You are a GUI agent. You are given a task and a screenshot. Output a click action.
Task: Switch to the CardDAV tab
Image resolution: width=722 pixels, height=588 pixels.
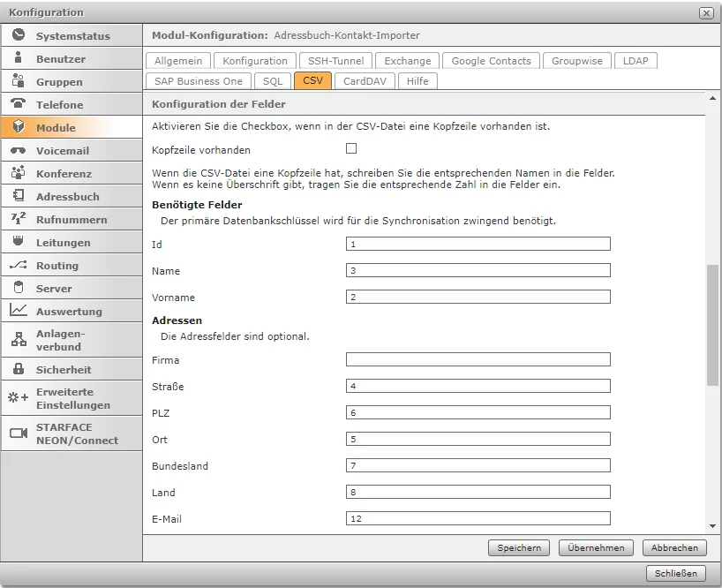365,81
